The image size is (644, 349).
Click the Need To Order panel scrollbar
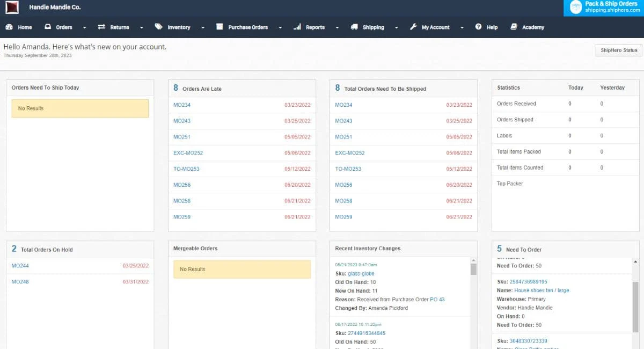point(635,308)
